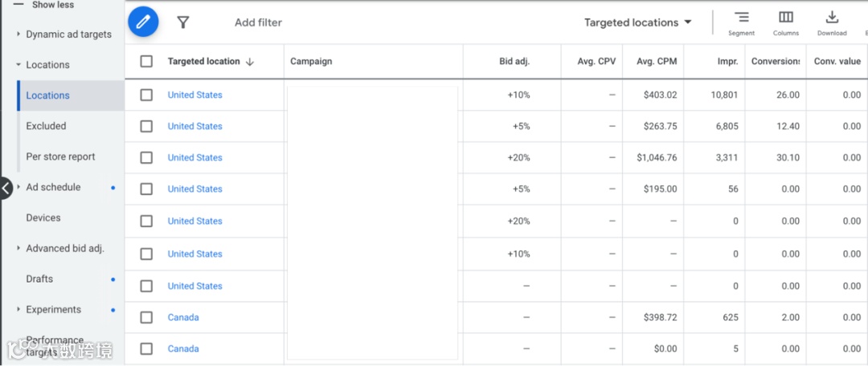Screen dimensions: 868x366
Task: Open the last Canada location link
Action: coord(183,348)
